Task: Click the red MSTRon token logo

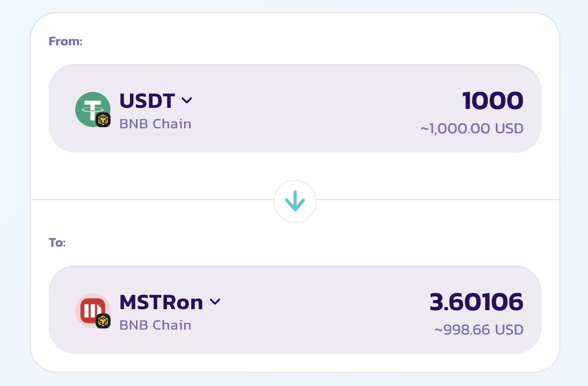Action: 90,308
